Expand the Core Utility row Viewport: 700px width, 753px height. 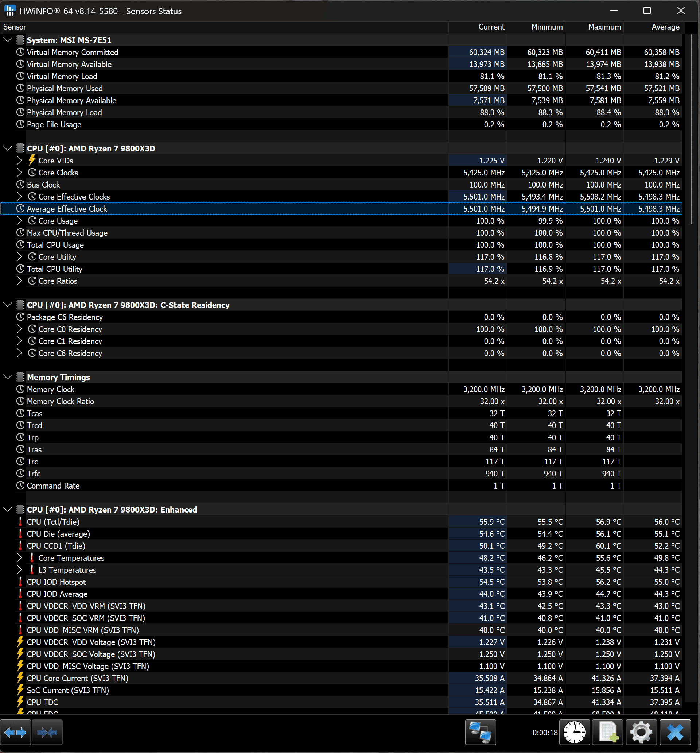[x=19, y=257]
